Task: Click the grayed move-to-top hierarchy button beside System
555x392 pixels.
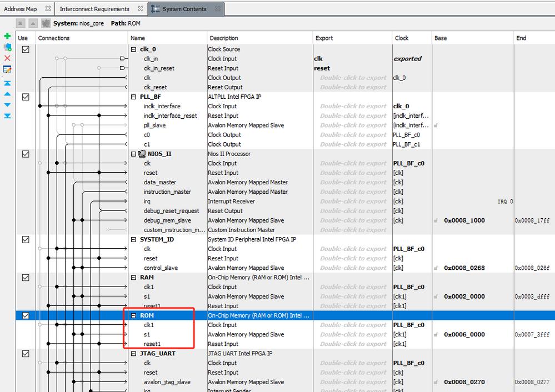Action: pyautogui.click(x=21, y=23)
